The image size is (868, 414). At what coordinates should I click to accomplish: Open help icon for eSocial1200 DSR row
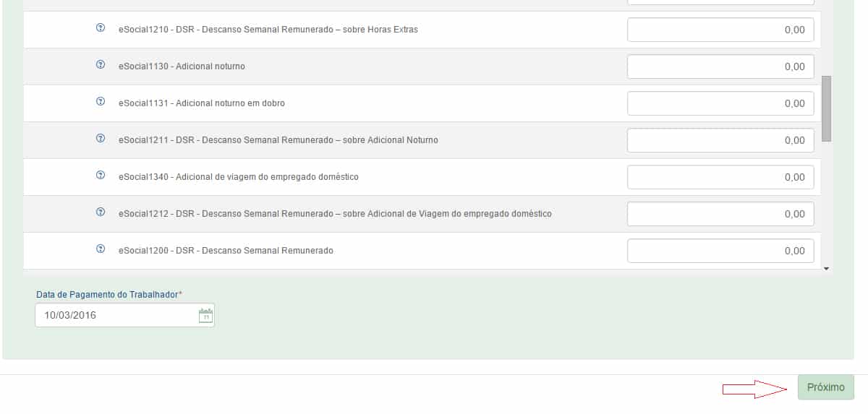click(101, 250)
